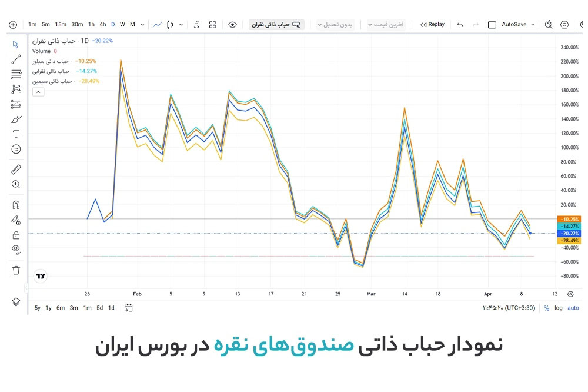Select the Text annotation tool

(16, 134)
